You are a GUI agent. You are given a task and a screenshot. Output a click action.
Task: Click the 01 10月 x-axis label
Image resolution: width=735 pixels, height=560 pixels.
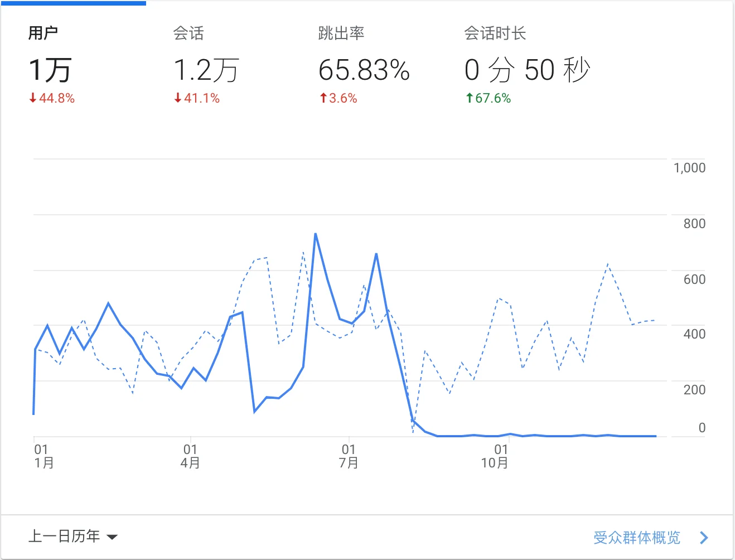pyautogui.click(x=495, y=456)
